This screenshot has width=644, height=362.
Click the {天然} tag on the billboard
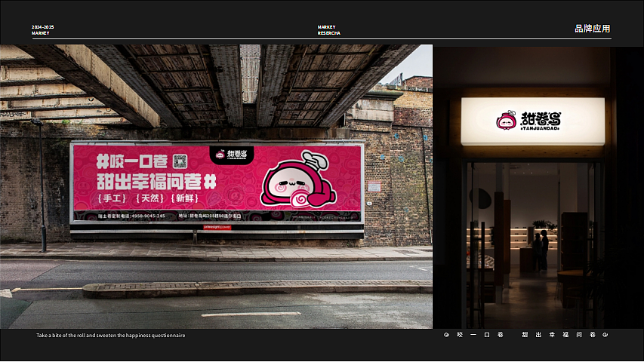[x=150, y=198]
